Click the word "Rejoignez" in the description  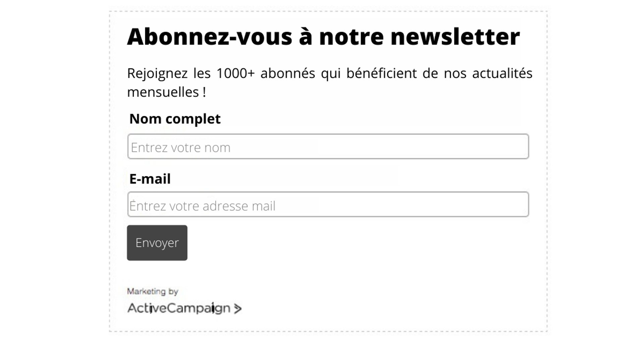157,73
